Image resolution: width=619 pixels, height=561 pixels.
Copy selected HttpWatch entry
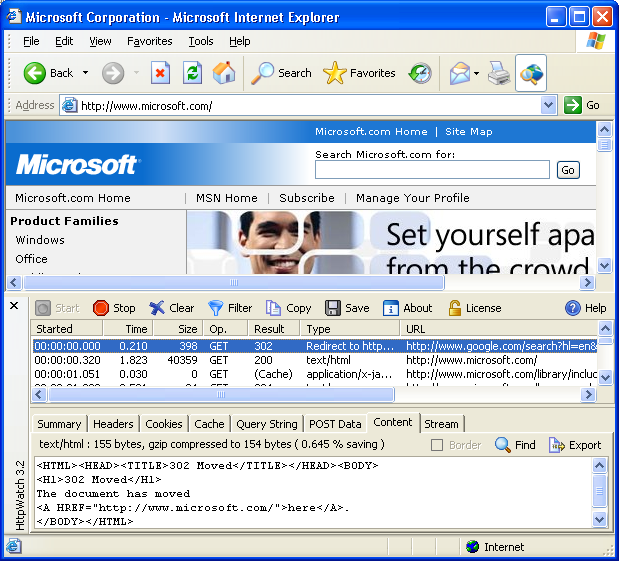coord(288,308)
